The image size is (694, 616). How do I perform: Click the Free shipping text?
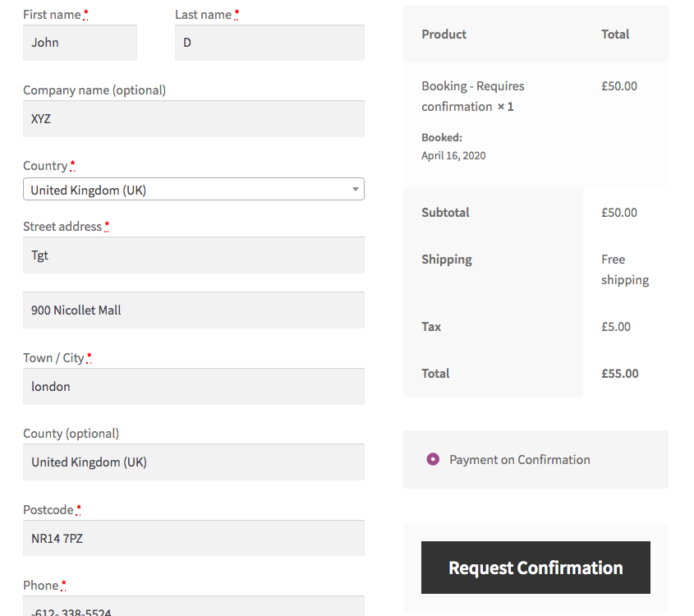coord(625,269)
